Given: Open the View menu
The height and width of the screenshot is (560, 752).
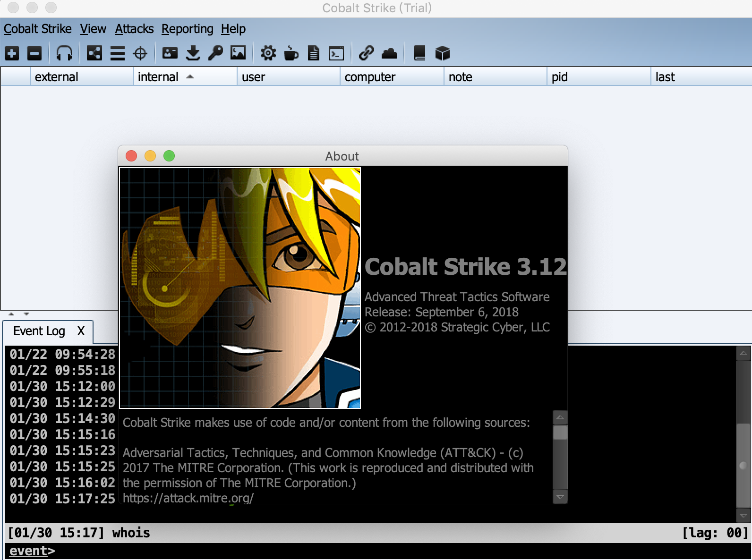Looking at the screenshot, I should coord(93,29).
